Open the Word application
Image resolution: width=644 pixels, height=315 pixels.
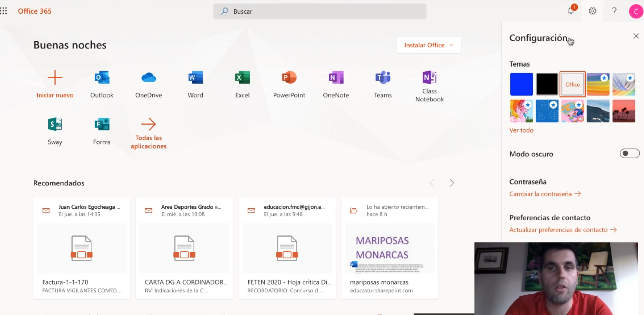click(x=195, y=78)
